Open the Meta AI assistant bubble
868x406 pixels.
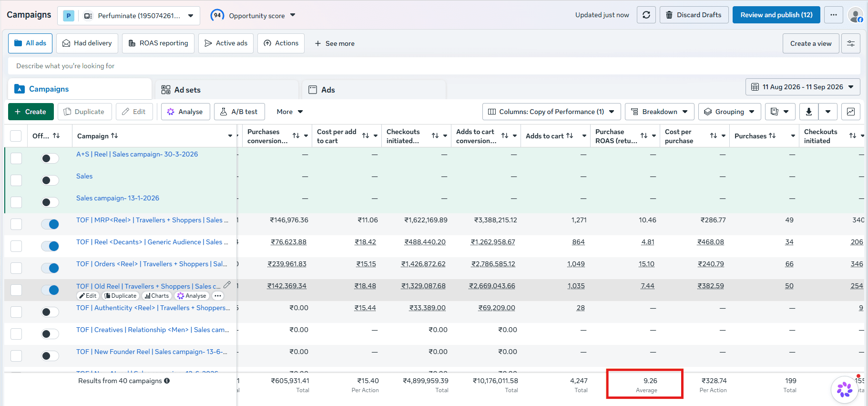point(845,389)
